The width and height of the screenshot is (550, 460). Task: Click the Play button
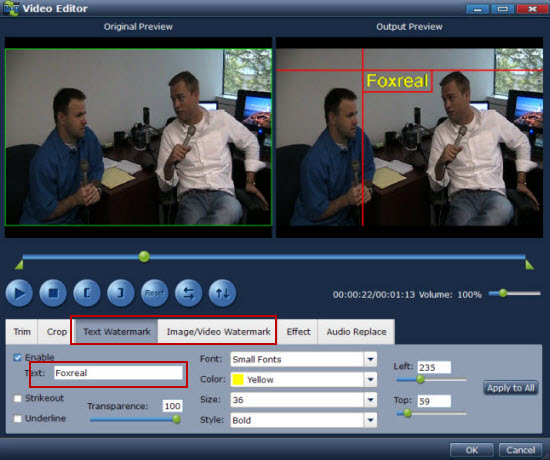19,293
